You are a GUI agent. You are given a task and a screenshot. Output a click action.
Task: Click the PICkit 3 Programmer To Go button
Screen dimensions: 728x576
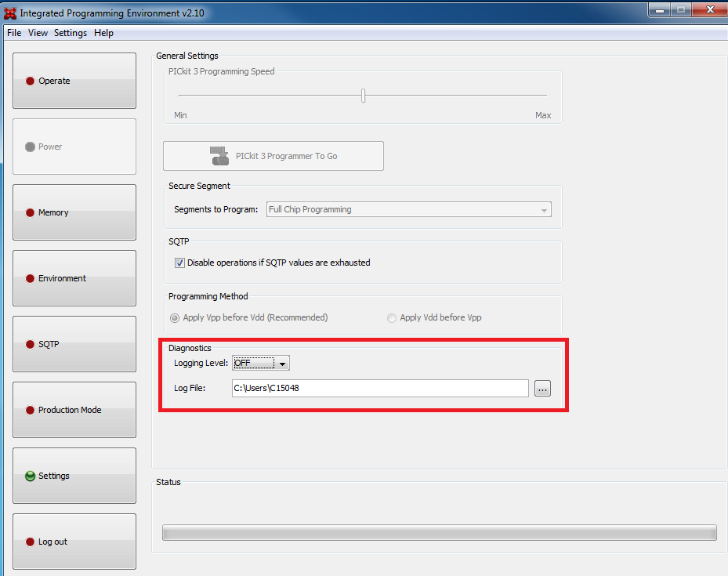(273, 156)
